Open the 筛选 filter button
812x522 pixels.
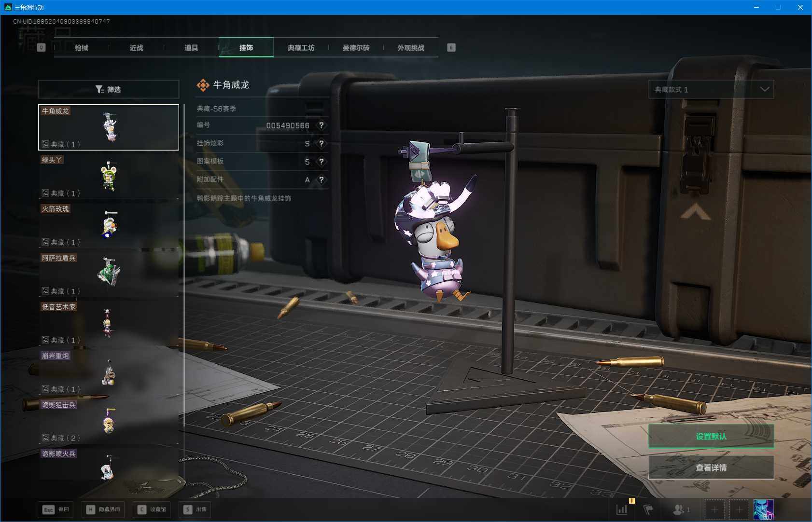click(x=109, y=89)
